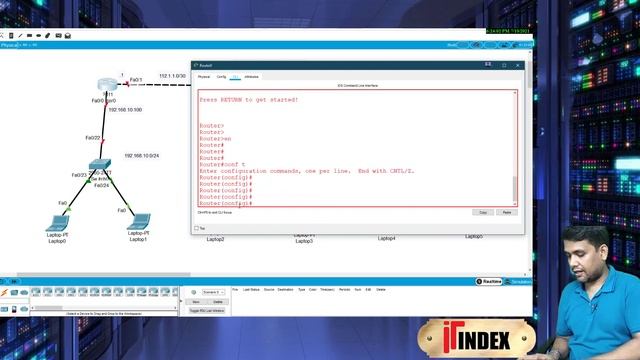Open the Laptop1 device

139,222
